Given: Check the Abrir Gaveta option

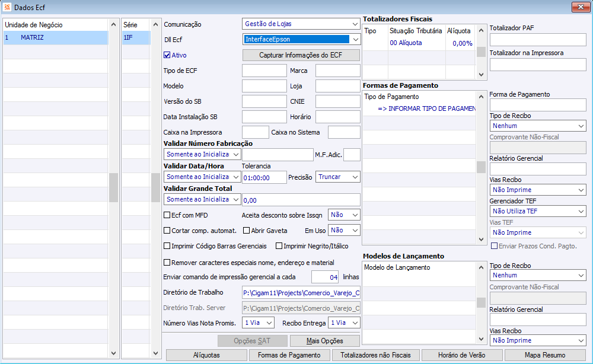Looking at the screenshot, I should pos(246,231).
